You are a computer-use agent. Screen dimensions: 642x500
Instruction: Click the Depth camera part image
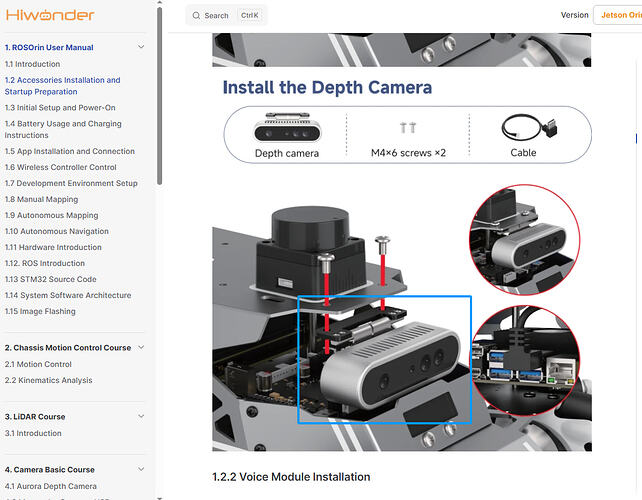pyautogui.click(x=287, y=128)
